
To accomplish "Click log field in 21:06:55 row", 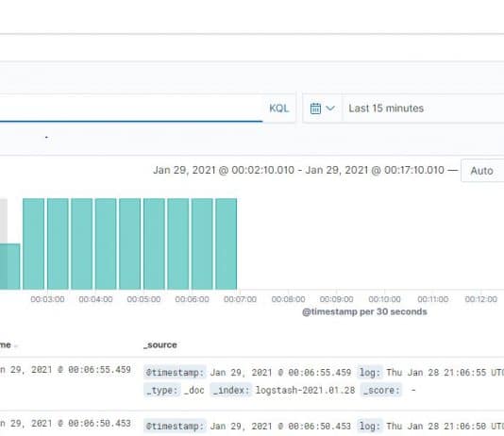I will pyautogui.click(x=370, y=373).
